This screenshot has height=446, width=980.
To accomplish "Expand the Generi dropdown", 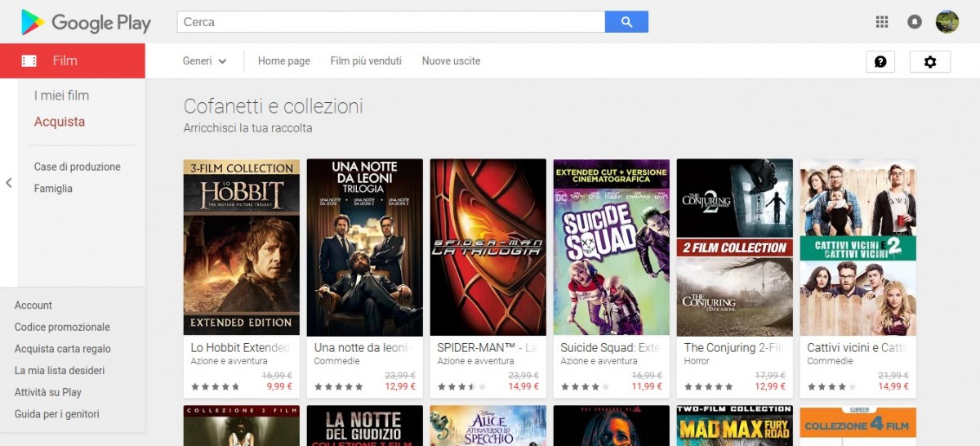I will [x=204, y=61].
